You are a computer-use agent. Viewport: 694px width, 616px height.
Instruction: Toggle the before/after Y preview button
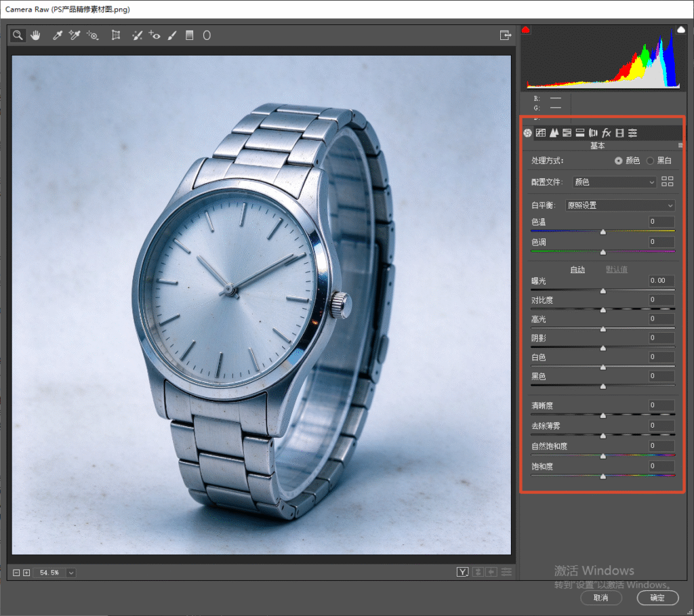[x=462, y=572]
